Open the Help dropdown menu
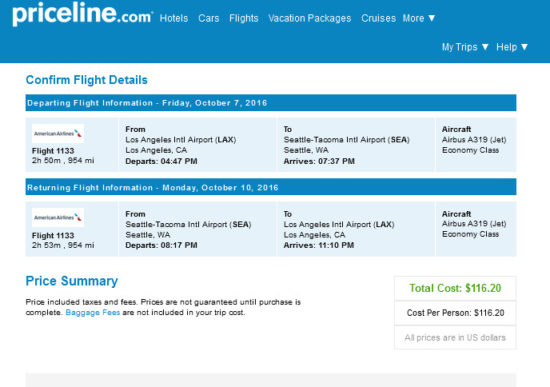The width and height of the screenshot is (550, 387). click(x=512, y=47)
